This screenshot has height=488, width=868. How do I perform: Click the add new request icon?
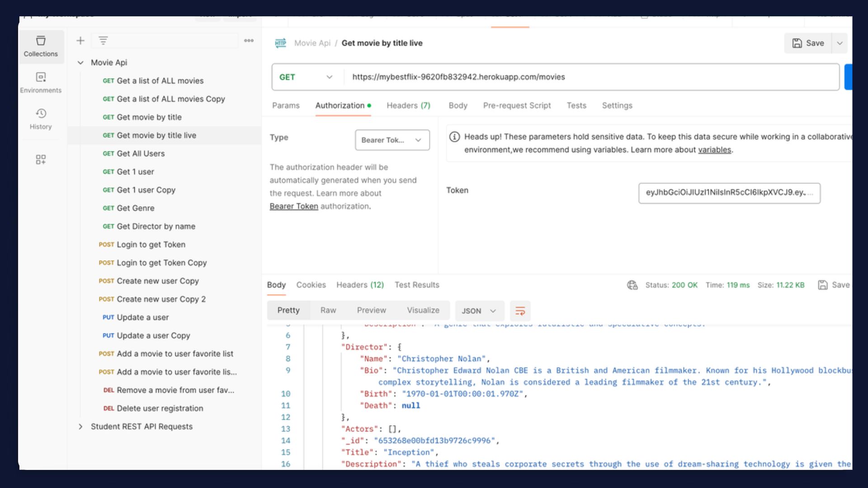[x=80, y=41]
